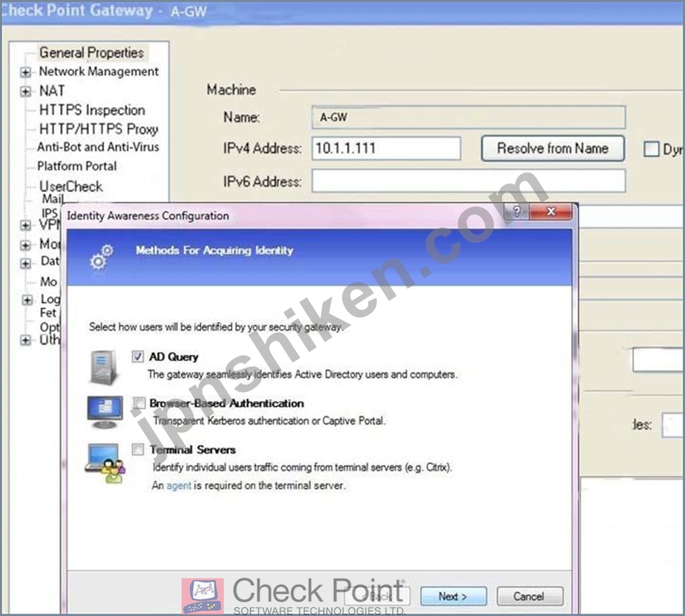Click the Browser-Based Authentication monitor icon

pos(105,412)
